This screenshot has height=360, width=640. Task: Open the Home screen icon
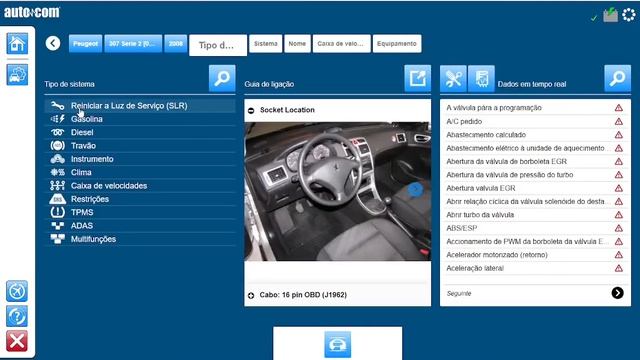tap(17, 43)
